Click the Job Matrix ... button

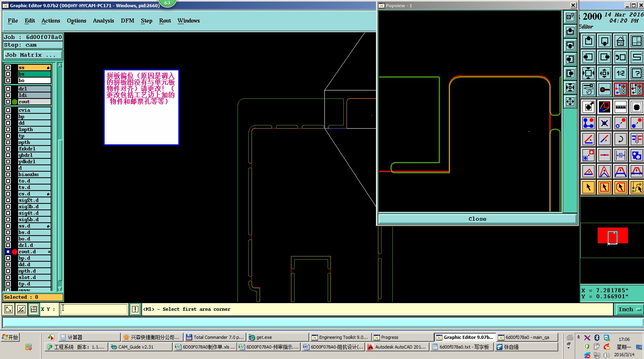pyautogui.click(x=33, y=55)
